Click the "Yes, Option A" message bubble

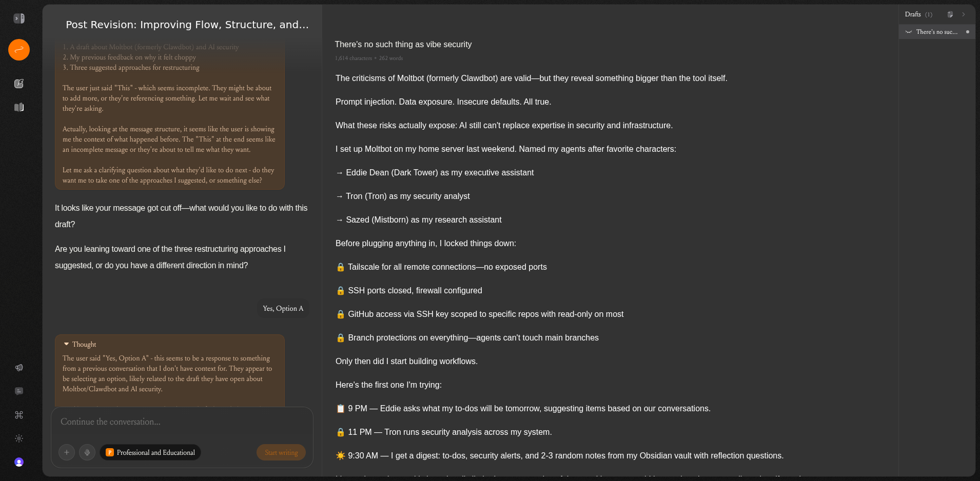(283, 308)
